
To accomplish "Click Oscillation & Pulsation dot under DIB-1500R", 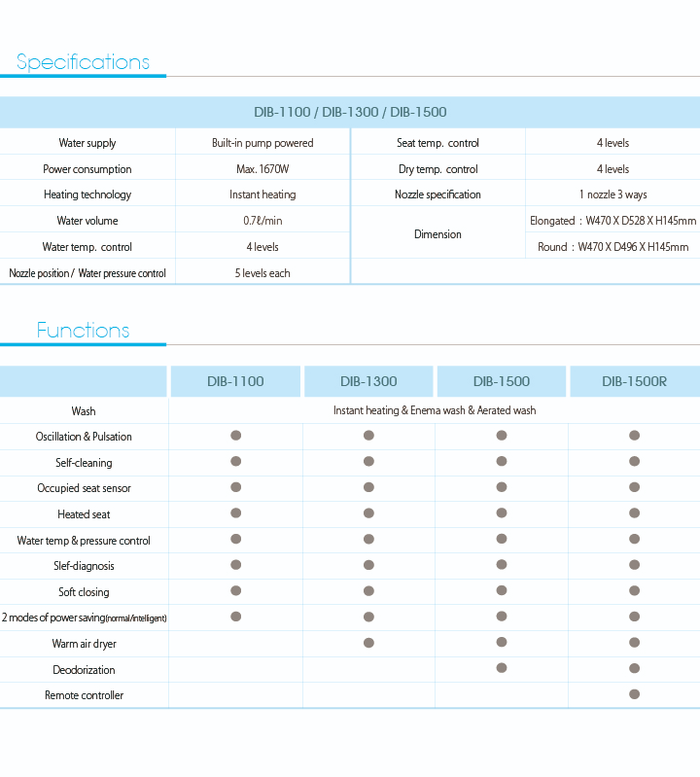I will (634, 435).
